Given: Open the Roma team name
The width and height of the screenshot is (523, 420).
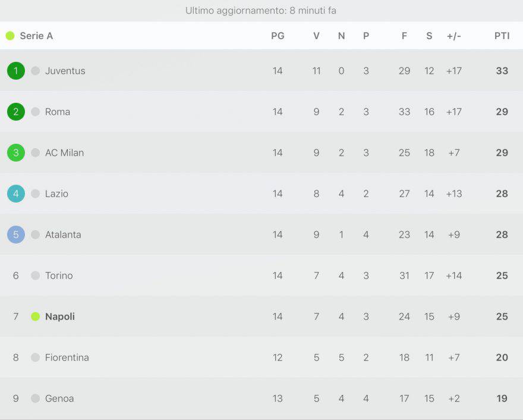Looking at the screenshot, I should [58, 112].
